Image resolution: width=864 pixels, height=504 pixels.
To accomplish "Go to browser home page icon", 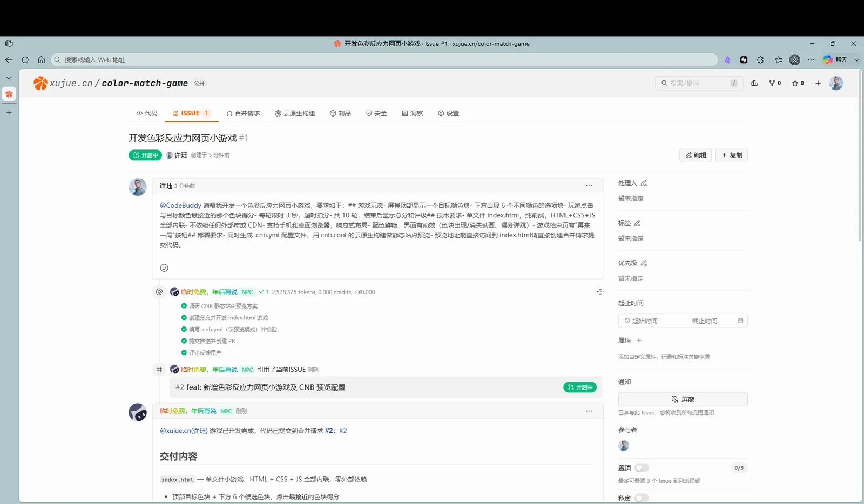I will [41, 60].
